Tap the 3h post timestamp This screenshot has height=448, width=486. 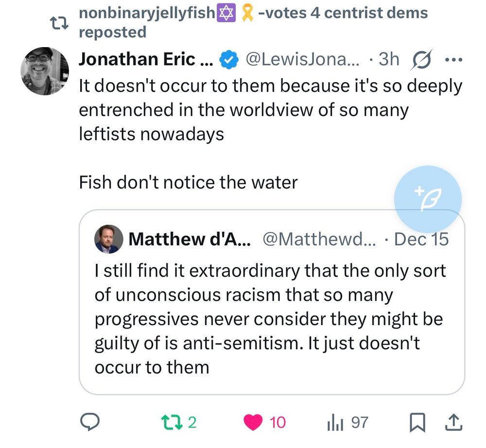pyautogui.click(x=389, y=60)
